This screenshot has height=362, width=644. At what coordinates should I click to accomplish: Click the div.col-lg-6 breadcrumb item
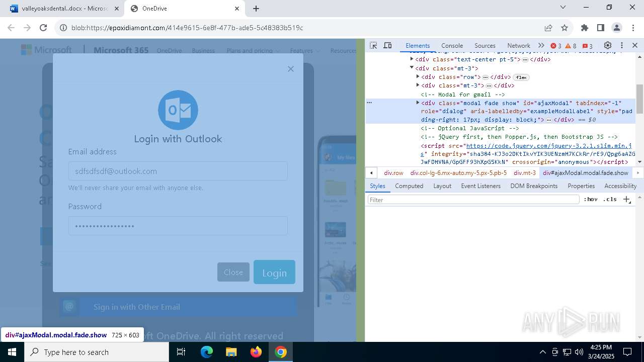pos(458,172)
